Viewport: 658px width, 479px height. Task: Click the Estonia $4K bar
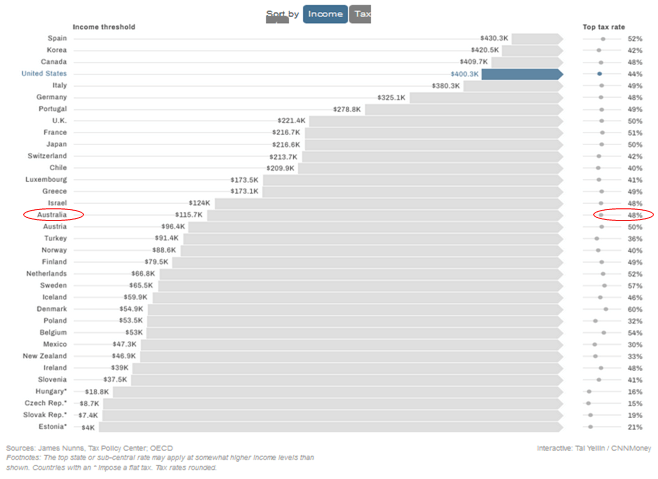point(330,427)
